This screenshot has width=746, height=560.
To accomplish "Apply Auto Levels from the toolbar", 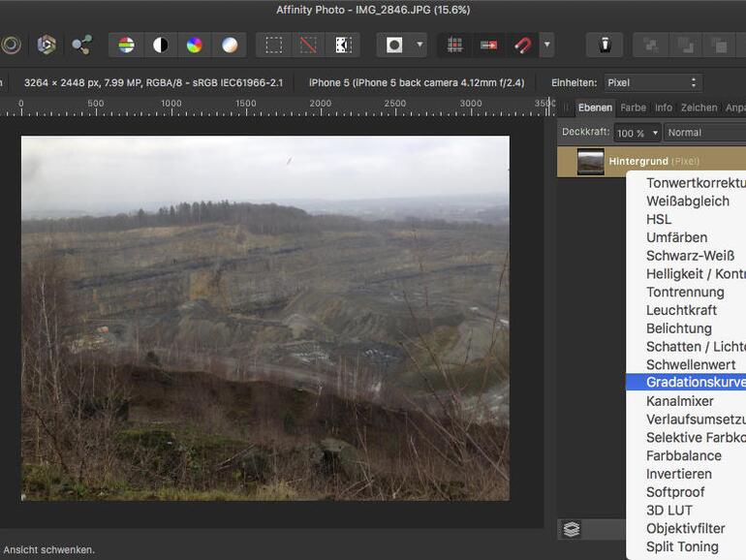I will 126,45.
